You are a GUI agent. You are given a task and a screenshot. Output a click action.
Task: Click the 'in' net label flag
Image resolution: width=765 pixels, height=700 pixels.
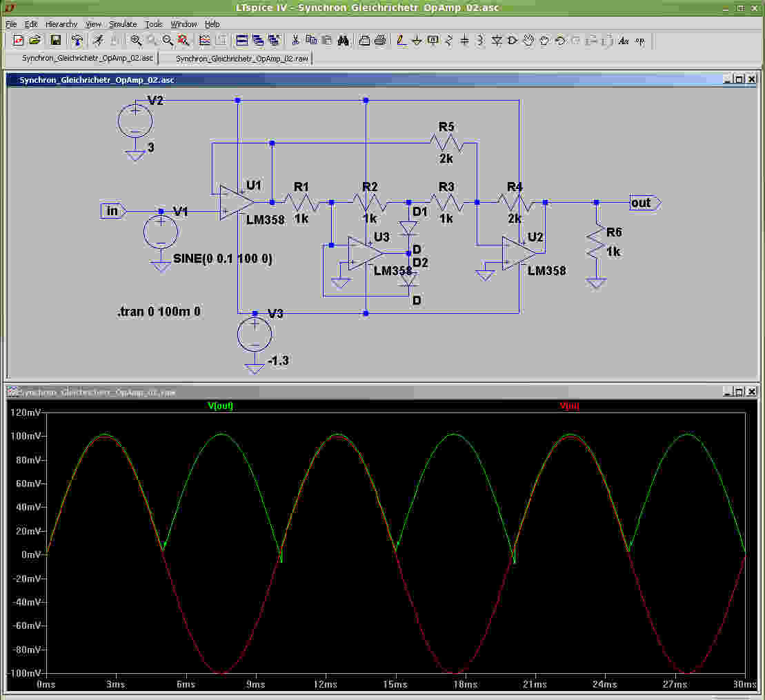pos(114,211)
